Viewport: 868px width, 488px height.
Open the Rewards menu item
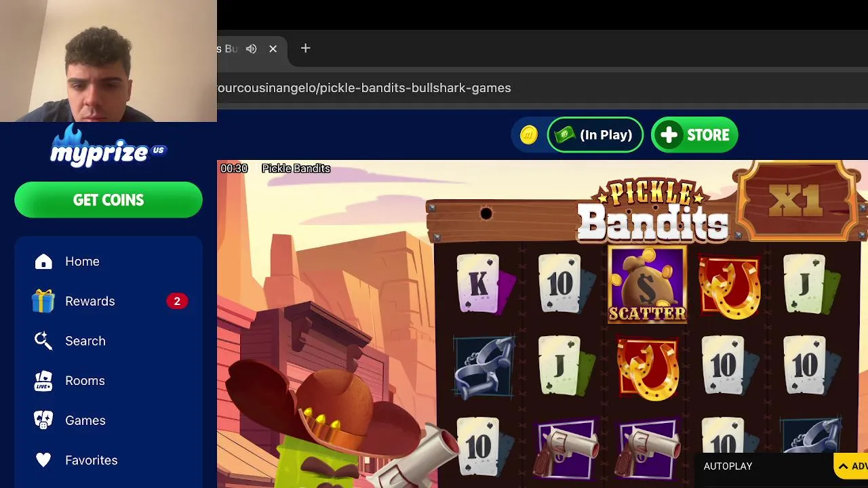(108, 301)
